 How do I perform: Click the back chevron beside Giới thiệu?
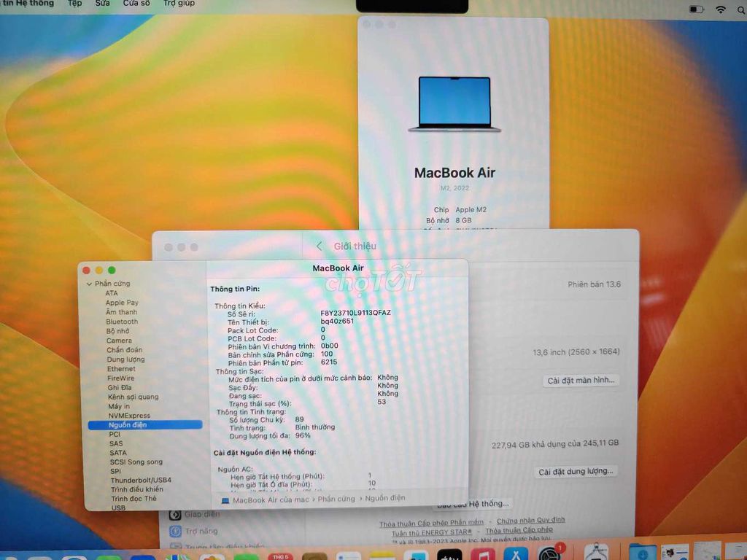point(320,246)
